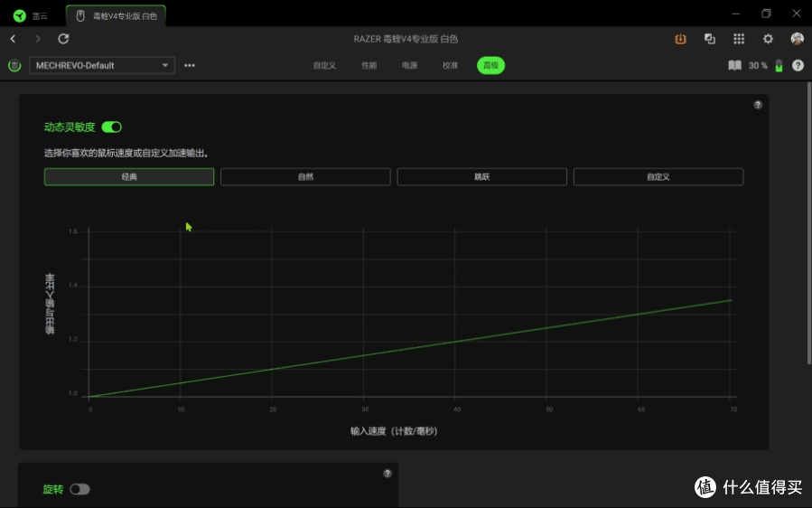Open help icon for dynamic sensitivity panel
Image resolution: width=812 pixels, height=508 pixels.
[x=758, y=105]
